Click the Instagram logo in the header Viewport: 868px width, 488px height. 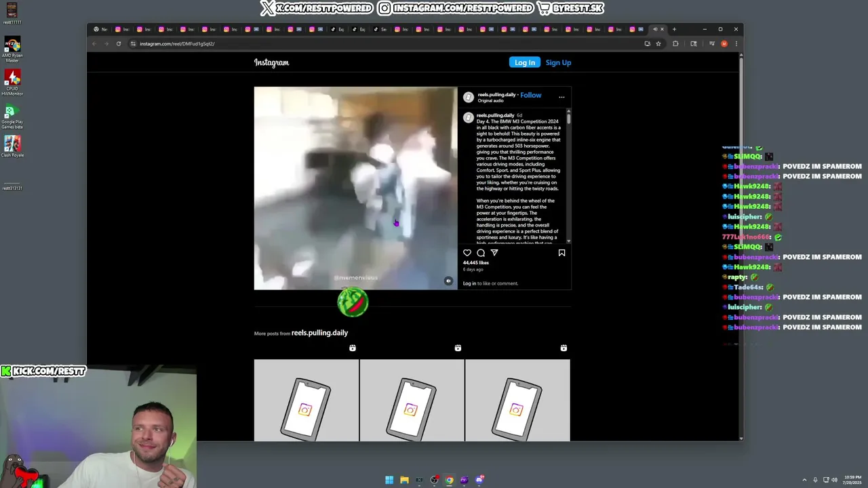pos(271,62)
